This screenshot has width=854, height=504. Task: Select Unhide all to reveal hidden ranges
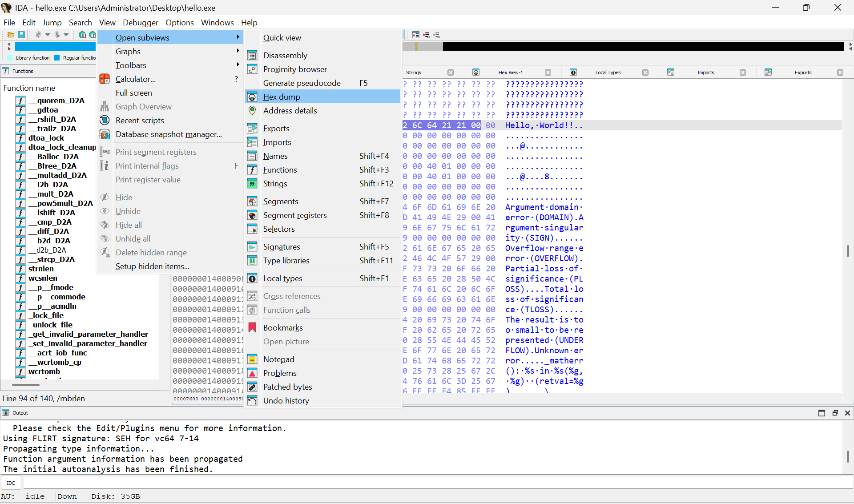coord(133,238)
